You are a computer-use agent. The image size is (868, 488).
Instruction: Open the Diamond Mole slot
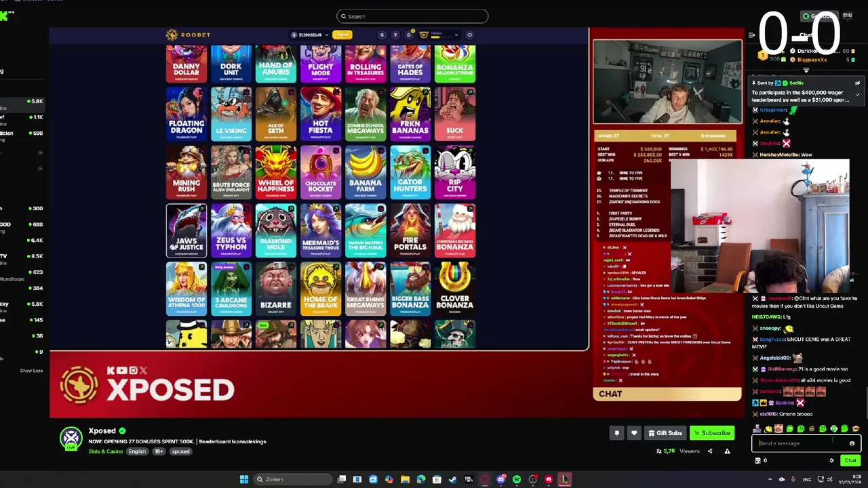point(276,230)
